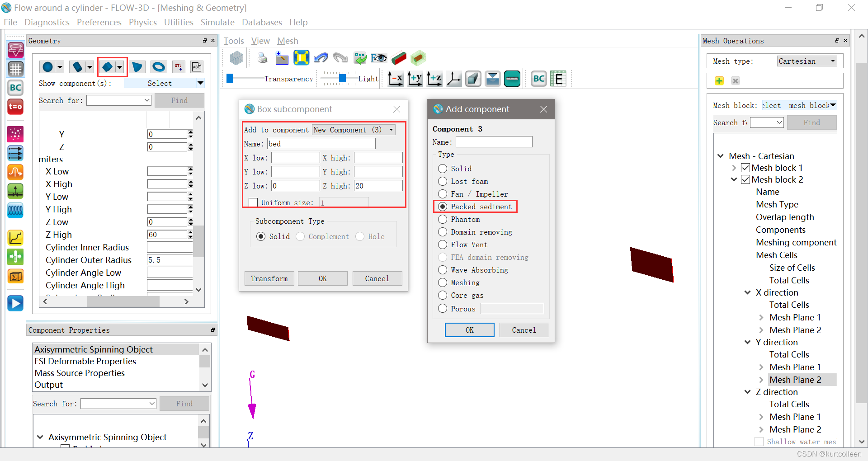Click the Simulate play icon in the sidebar

coord(15,303)
